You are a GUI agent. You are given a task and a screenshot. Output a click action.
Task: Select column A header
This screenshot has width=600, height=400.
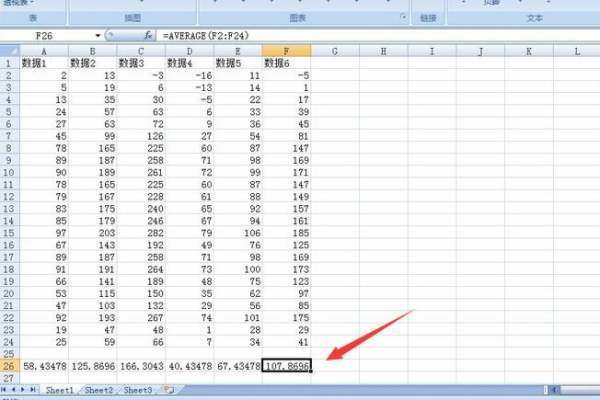point(44,51)
